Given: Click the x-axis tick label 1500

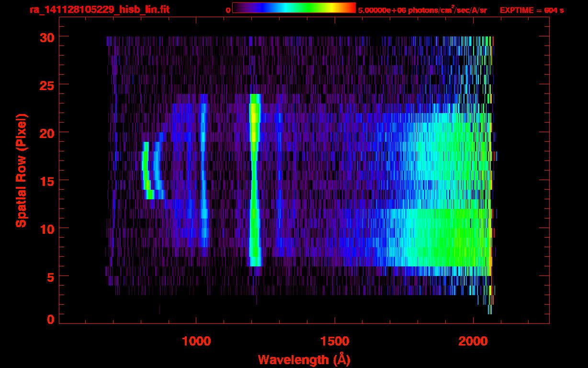Looking at the screenshot, I should coord(335,341).
